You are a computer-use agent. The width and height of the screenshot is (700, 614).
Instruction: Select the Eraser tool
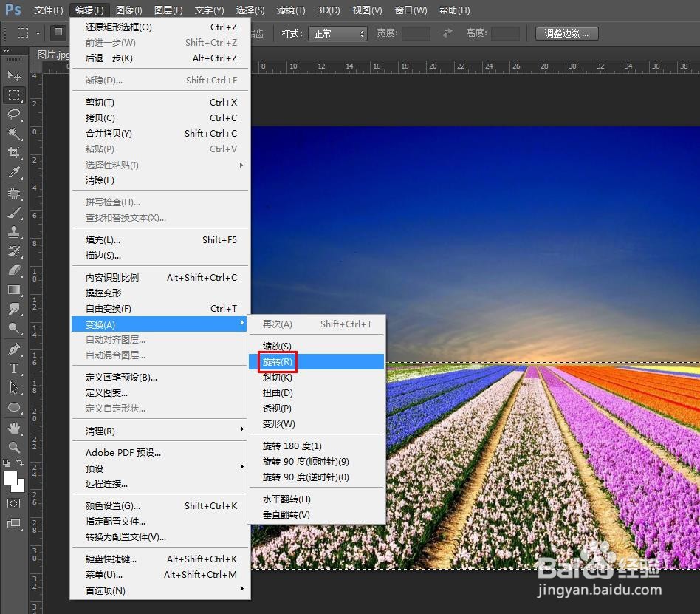[15, 270]
